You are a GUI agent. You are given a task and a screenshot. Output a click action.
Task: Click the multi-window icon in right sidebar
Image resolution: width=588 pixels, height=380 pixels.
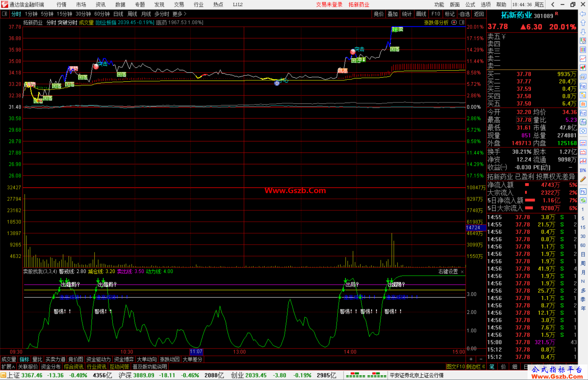tap(583, 77)
